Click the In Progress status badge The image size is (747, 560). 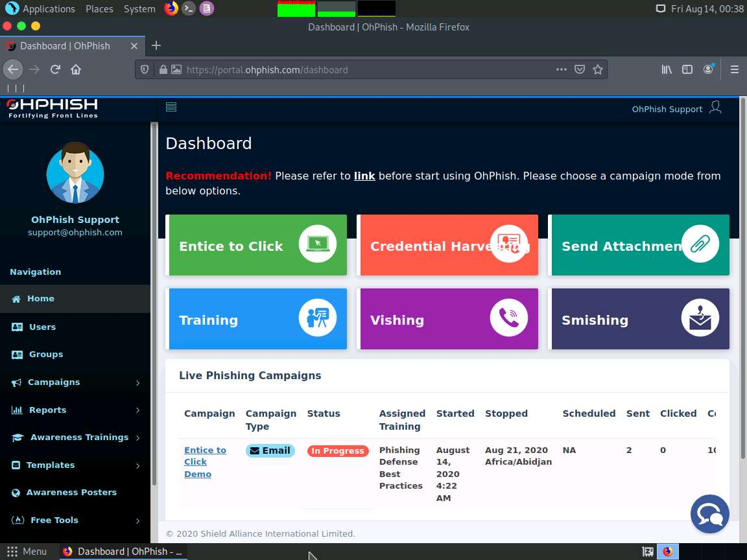coord(338,450)
